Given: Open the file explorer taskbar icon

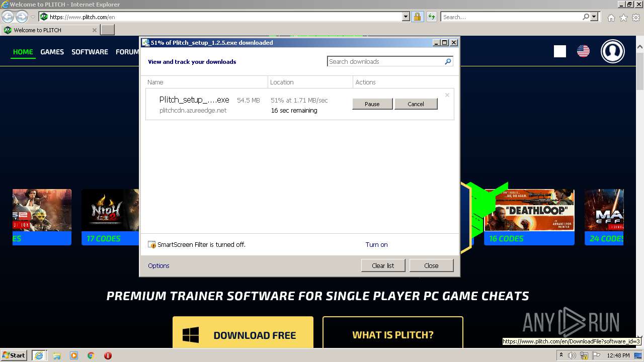Looking at the screenshot, I should pyautogui.click(x=56, y=355).
